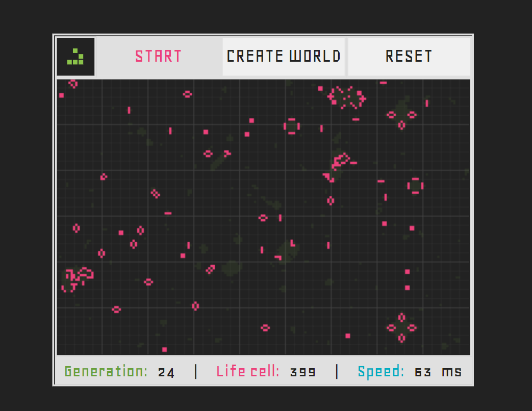Start the simulation with START button
532x411 pixels.
click(159, 57)
